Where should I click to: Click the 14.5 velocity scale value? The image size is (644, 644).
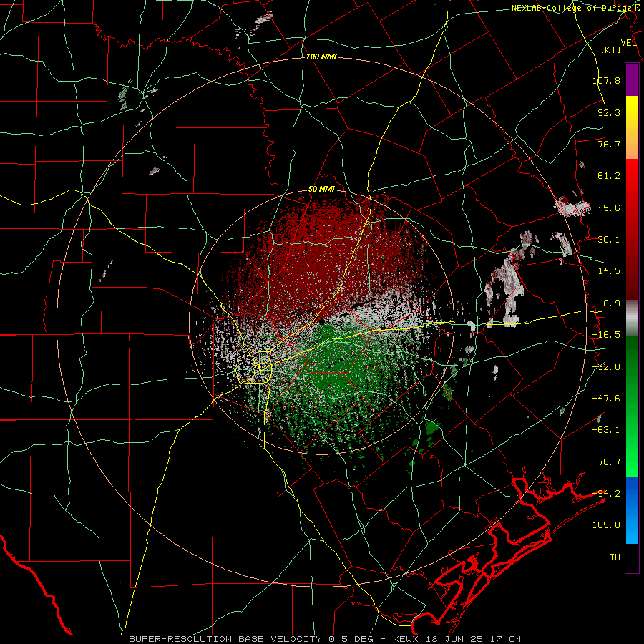pos(609,271)
